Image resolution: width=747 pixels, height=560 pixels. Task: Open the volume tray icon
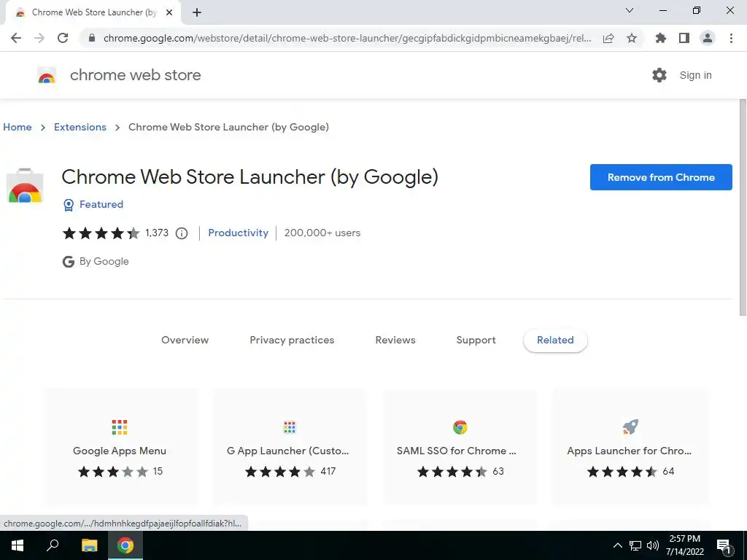[x=653, y=545]
